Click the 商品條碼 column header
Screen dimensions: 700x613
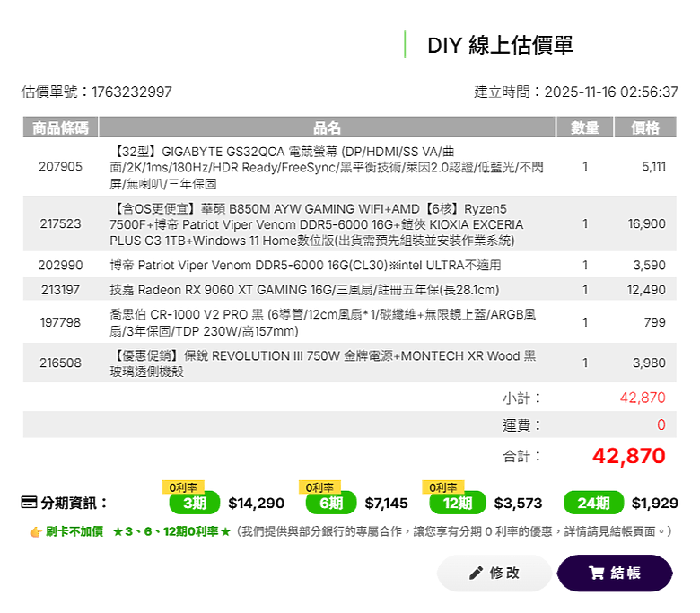click(x=60, y=127)
